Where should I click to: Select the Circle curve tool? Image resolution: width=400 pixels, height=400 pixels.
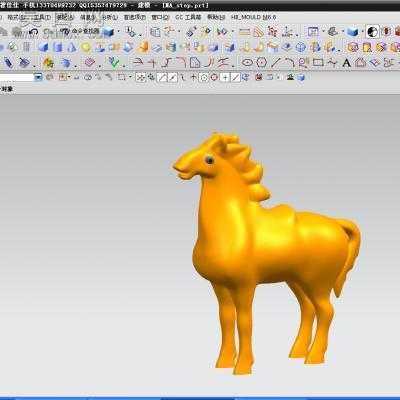(x=262, y=62)
